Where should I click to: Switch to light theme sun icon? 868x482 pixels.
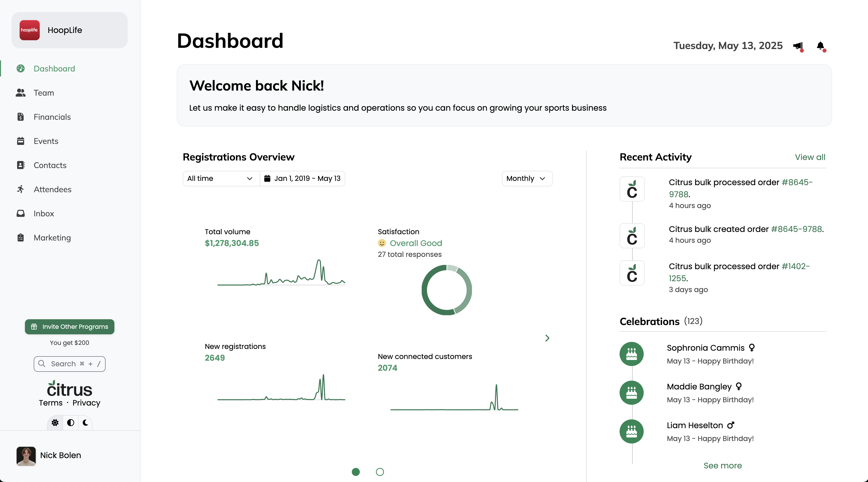pyautogui.click(x=55, y=423)
